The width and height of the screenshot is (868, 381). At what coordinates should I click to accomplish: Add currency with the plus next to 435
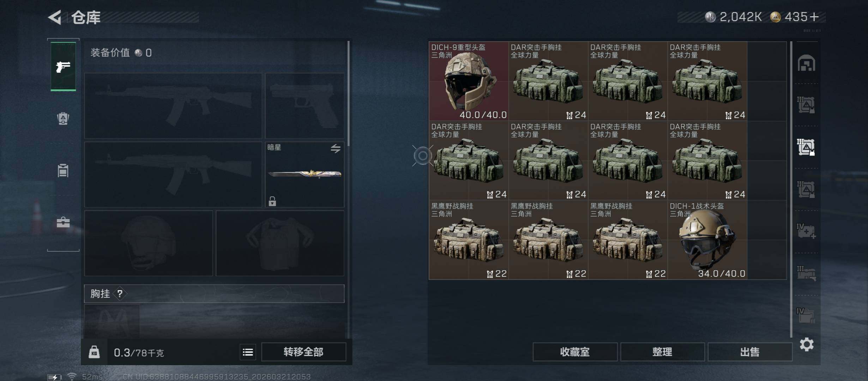[x=814, y=17]
